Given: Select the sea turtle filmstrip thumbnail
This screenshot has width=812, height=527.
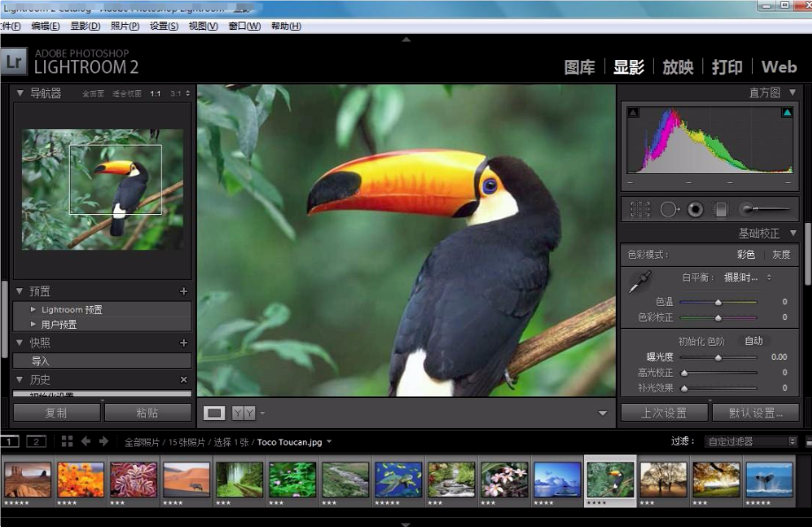Looking at the screenshot, I should 398,480.
